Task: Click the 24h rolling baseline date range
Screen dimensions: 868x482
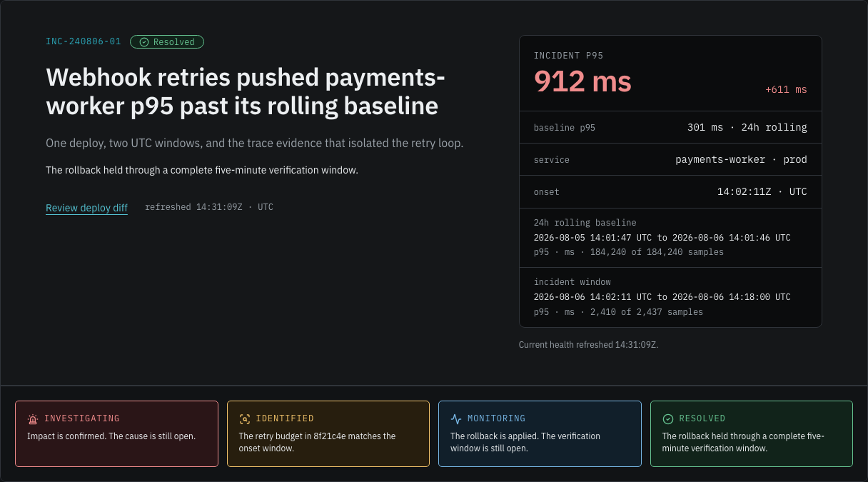Action: [x=662, y=238]
